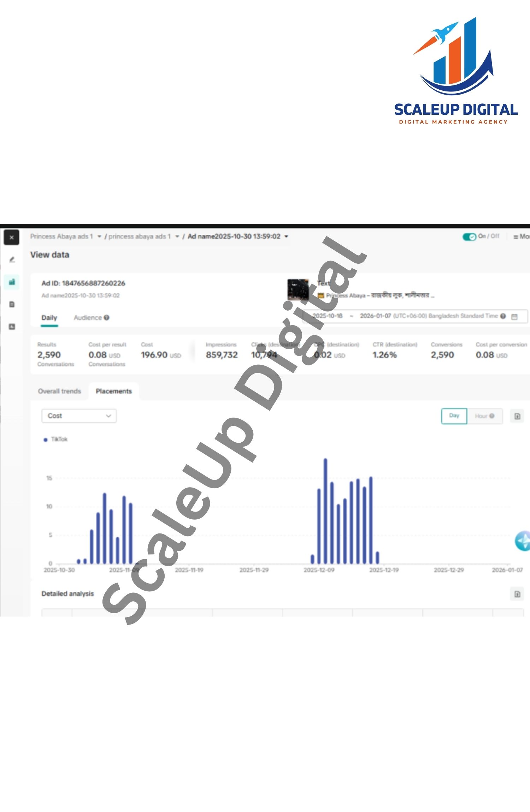530x812 pixels.
Task: Open the More menu button
Action: [522, 237]
